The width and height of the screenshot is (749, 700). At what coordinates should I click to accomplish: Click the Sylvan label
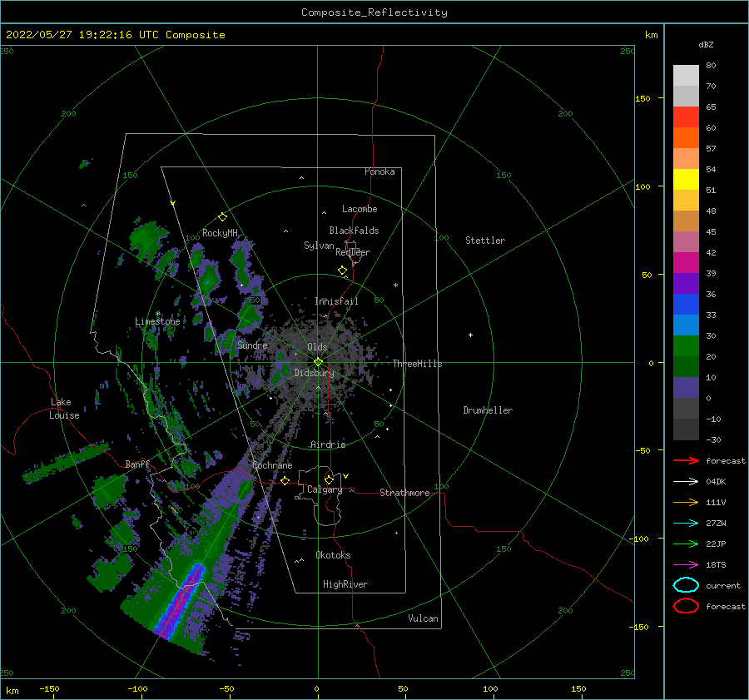[x=319, y=246]
